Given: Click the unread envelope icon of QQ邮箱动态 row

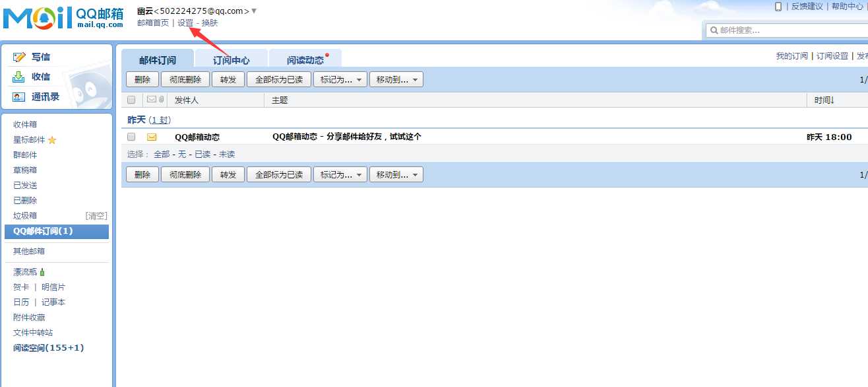Looking at the screenshot, I should tap(152, 137).
